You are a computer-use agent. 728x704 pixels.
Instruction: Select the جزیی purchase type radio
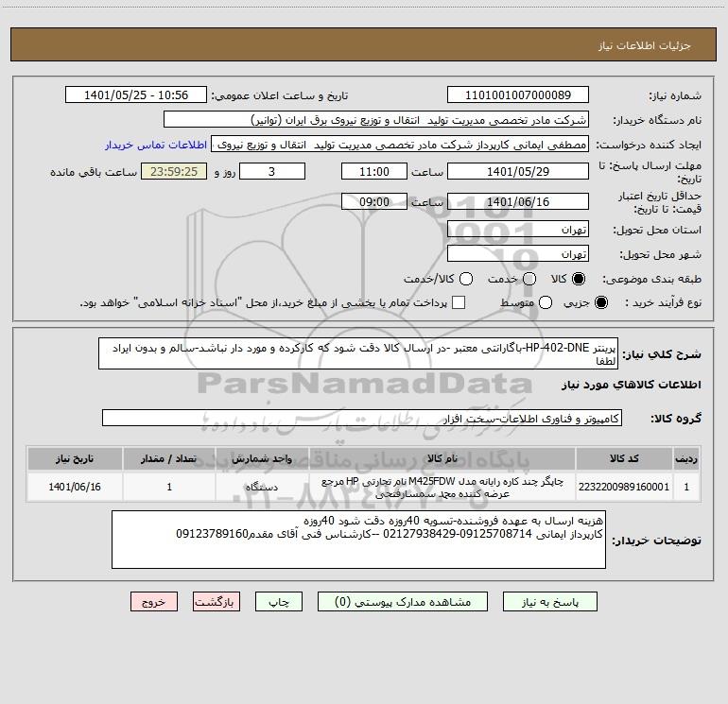pyautogui.click(x=600, y=302)
